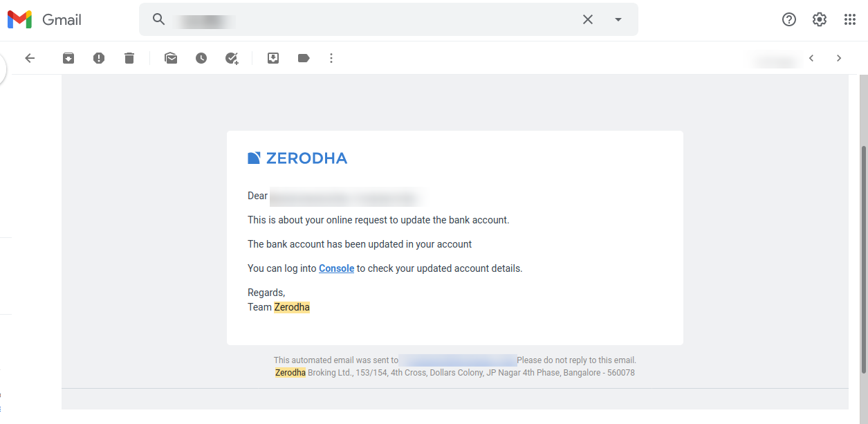Open the Console link in email body
Image resolution: width=868 pixels, height=424 pixels.
[x=337, y=268]
